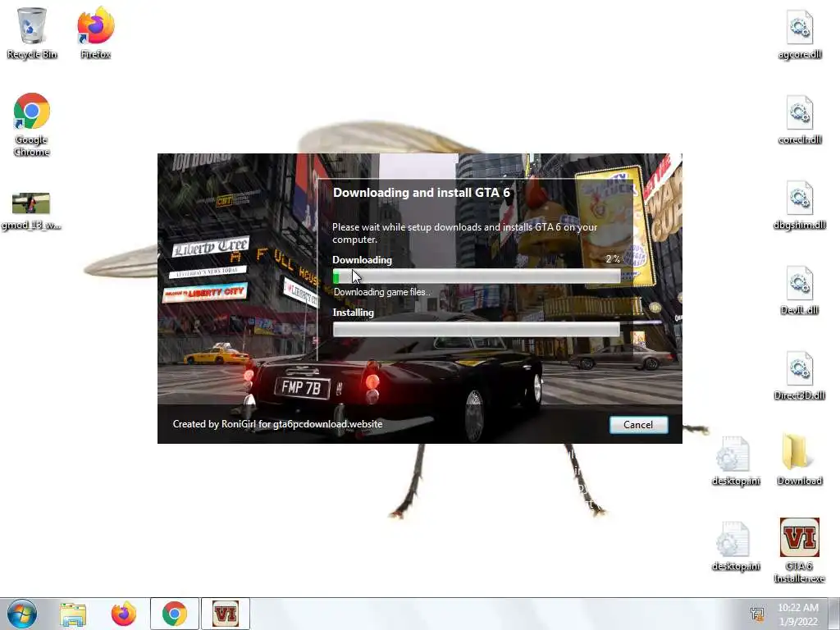Click the 'Installing' label
Screen dimensions: 840x630
tap(353, 313)
